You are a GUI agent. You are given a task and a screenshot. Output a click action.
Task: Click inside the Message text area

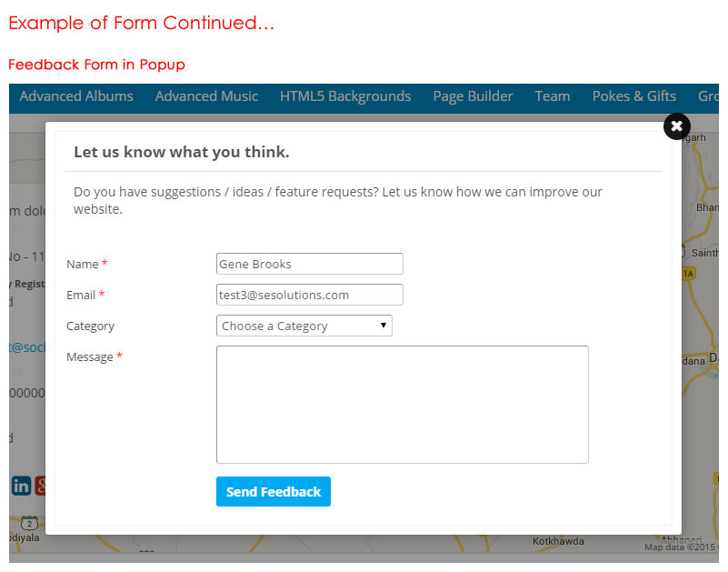[x=402, y=404]
